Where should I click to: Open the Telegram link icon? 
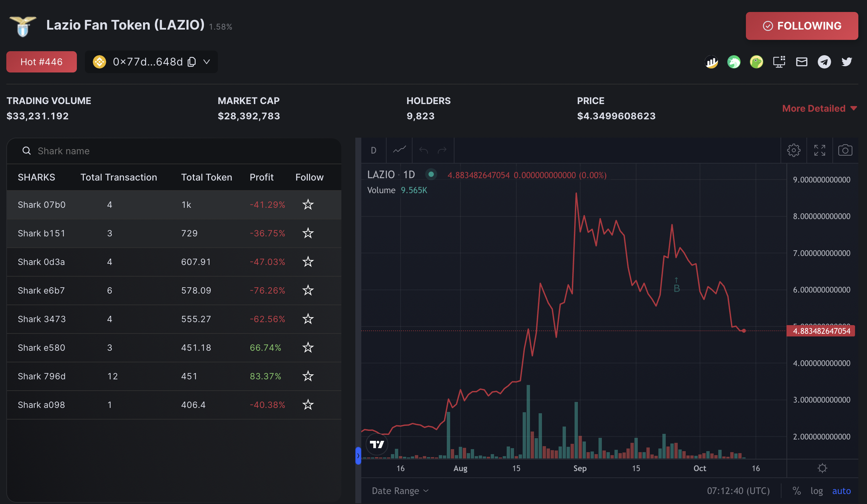[824, 62]
